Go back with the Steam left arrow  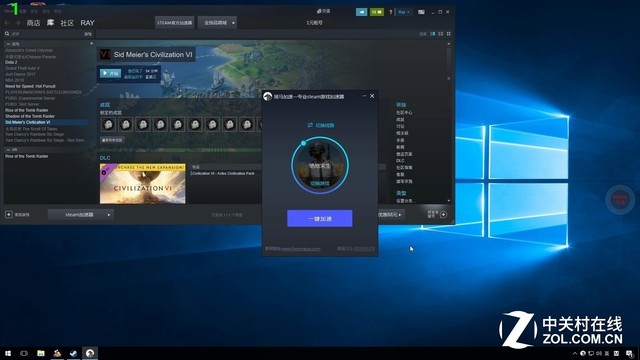7,23
